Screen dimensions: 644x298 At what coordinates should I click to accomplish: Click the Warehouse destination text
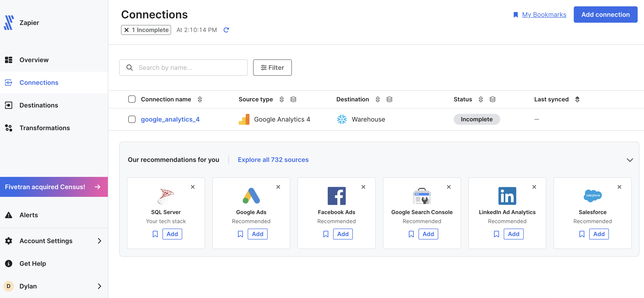pos(368,119)
